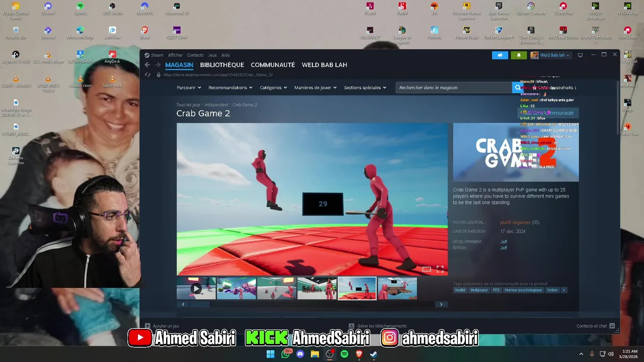Viewport: 644px width, 362px height.
Task: Select the NVIDIA Broadcast desktop icon
Action: 595,11
